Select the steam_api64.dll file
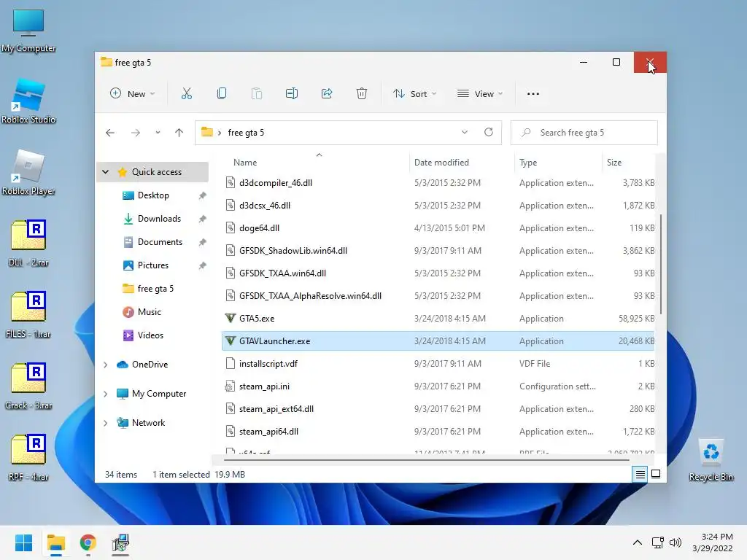Viewport: 747px width, 560px height. coord(438,432)
